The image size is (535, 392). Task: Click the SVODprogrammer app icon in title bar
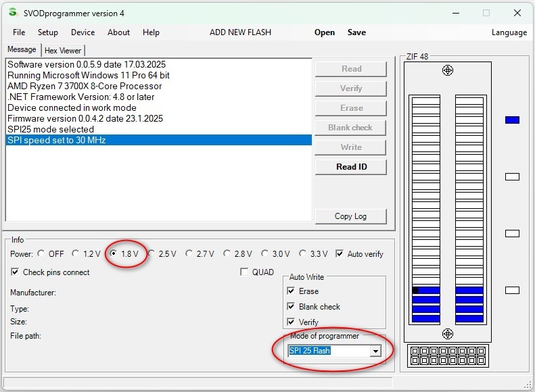click(13, 13)
